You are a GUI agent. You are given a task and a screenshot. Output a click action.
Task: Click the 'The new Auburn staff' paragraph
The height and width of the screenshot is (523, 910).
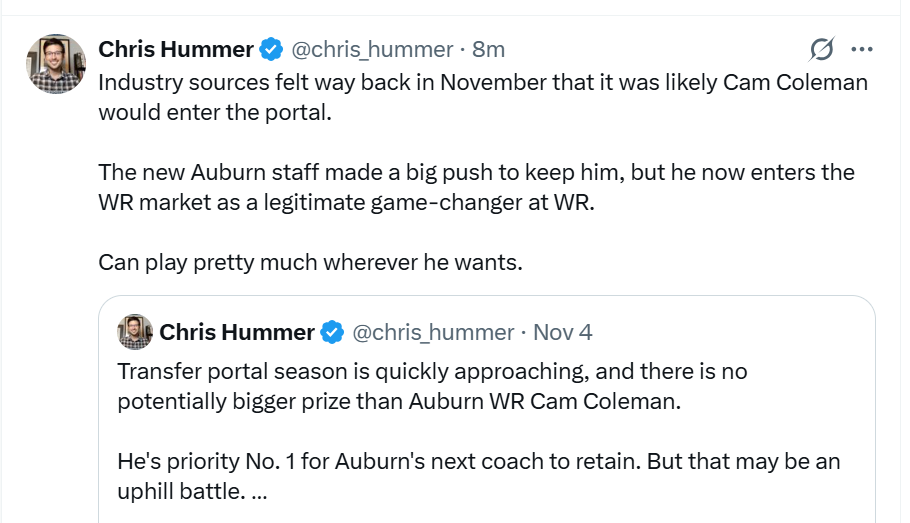click(x=476, y=172)
